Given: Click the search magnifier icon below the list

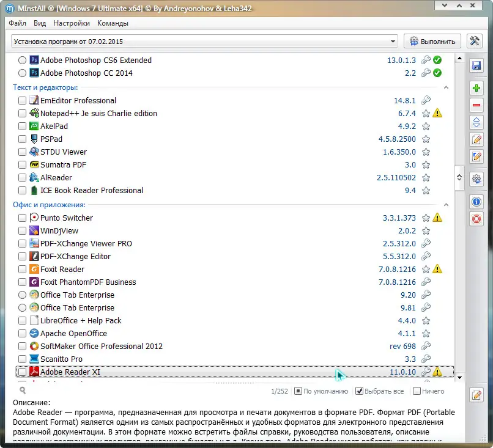Looking at the screenshot, I should (x=23, y=391).
